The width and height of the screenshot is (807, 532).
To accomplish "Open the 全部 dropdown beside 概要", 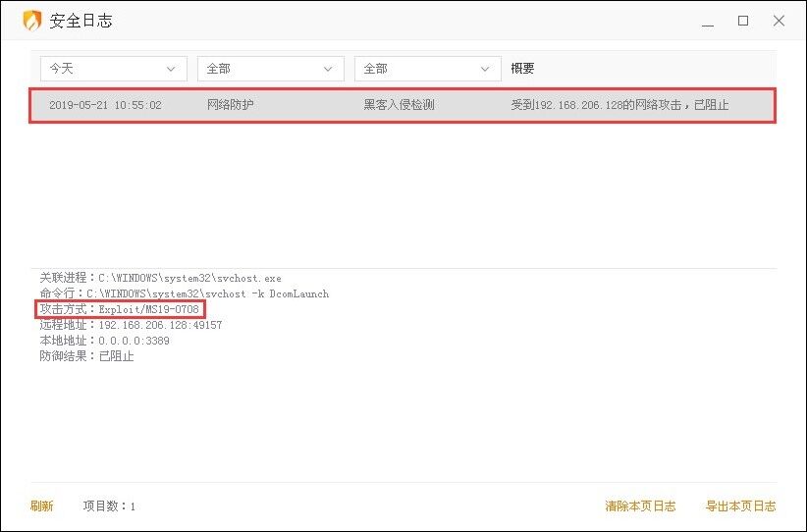I will [x=427, y=69].
